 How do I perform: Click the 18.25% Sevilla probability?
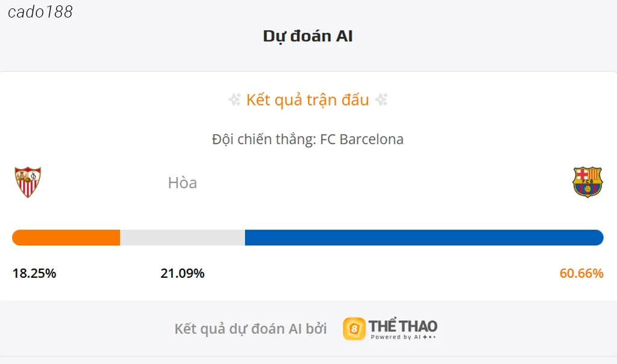click(34, 274)
